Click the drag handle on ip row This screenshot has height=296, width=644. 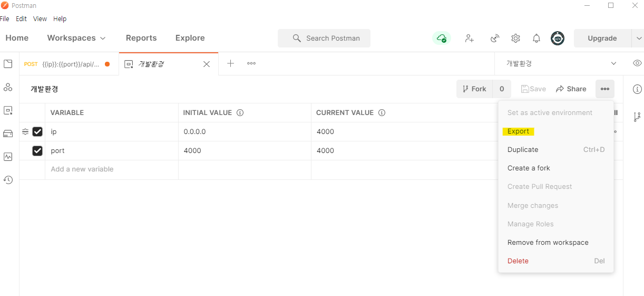coord(25,131)
